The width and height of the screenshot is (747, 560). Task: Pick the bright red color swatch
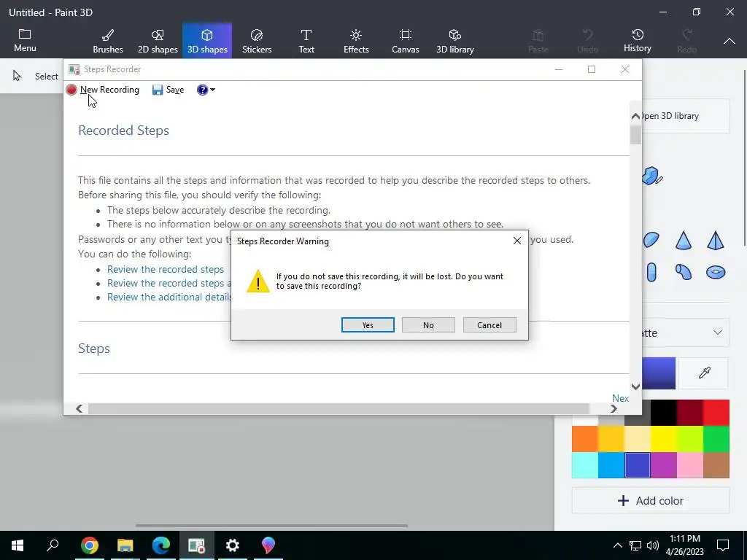[716, 413]
